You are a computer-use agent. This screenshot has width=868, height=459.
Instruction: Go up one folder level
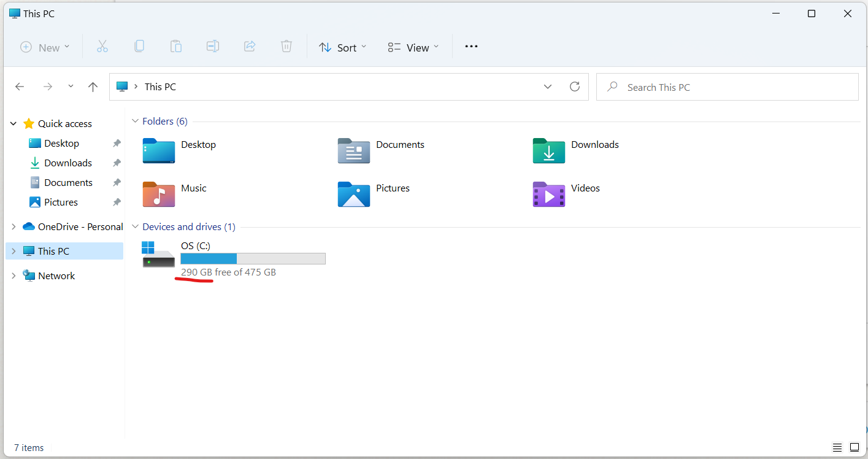point(93,87)
